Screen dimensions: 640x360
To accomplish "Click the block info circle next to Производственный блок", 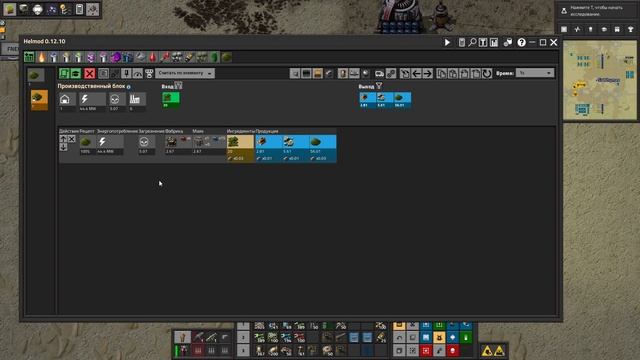I will click(129, 87).
